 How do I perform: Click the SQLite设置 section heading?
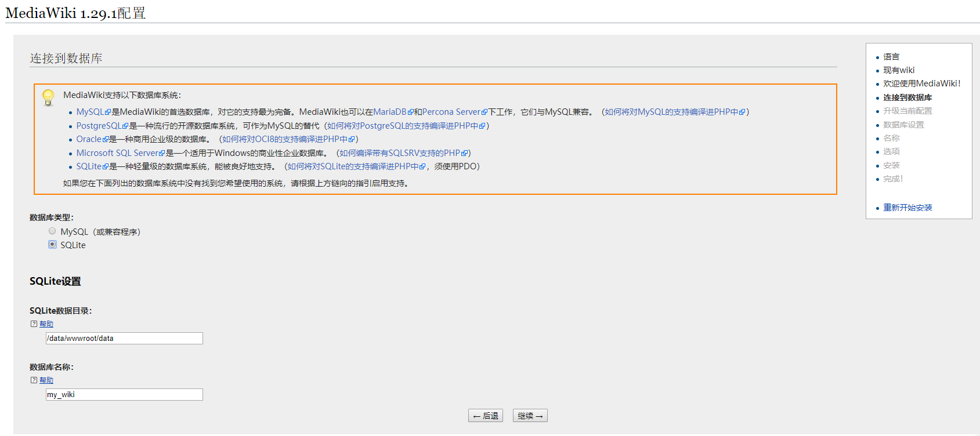pos(55,281)
